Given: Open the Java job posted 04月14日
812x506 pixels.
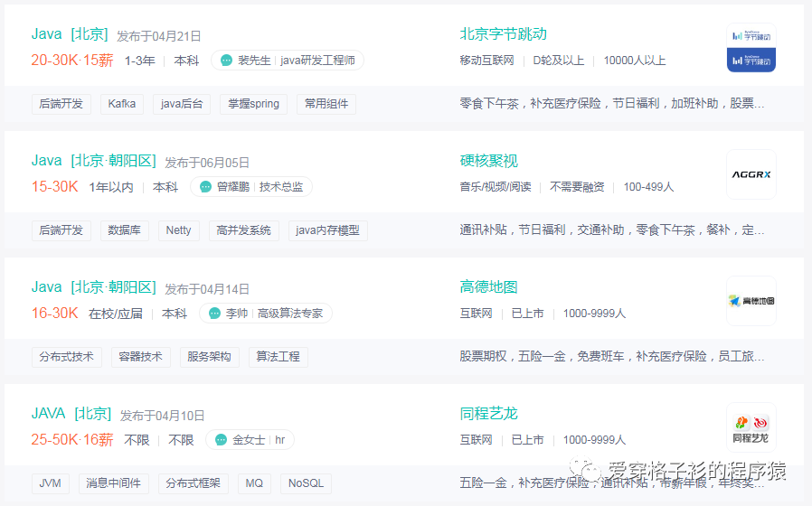Looking at the screenshot, I should click(94, 287).
